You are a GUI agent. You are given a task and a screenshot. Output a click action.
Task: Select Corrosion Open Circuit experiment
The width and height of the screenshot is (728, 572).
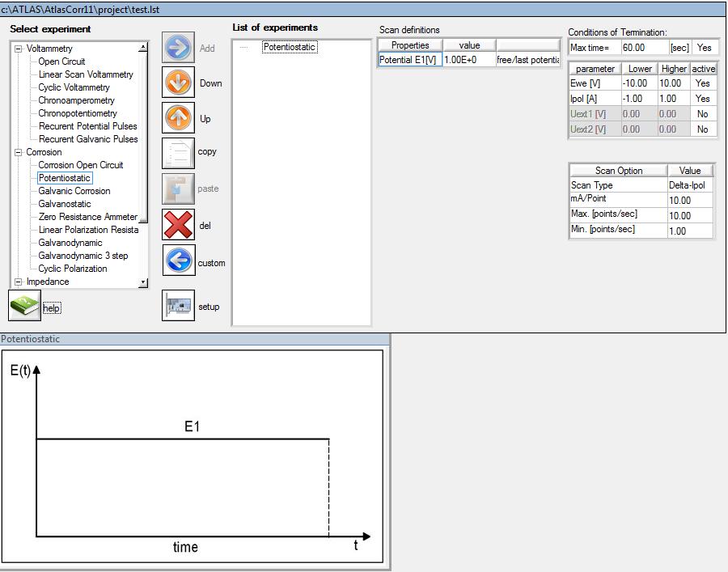81,165
